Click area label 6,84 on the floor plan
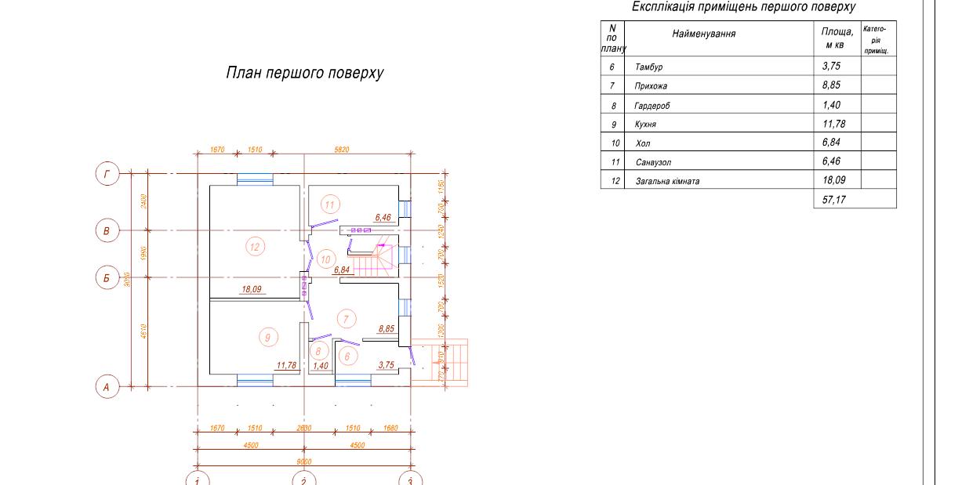Viewport: 980px width, 485px height. (x=342, y=270)
